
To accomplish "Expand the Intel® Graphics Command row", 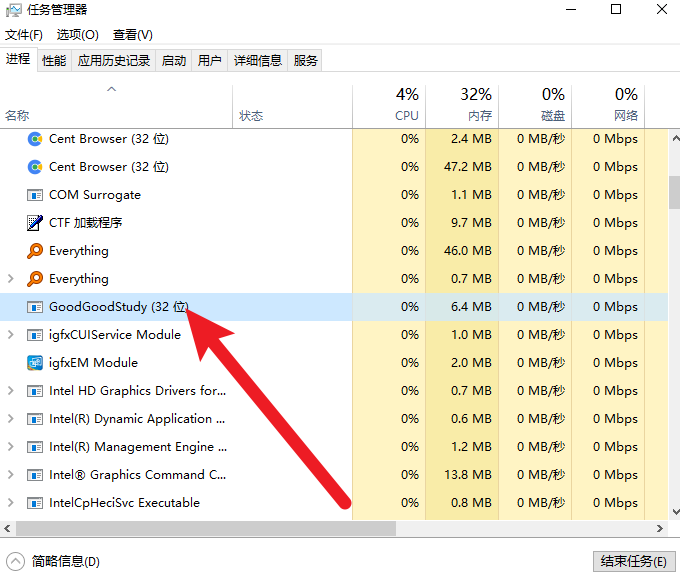I will pos(11,475).
